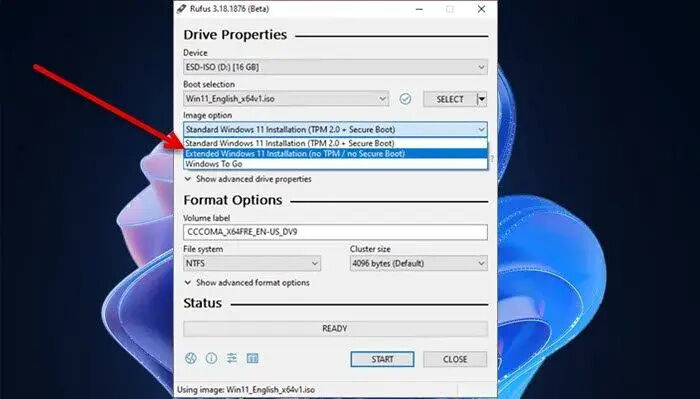Click into the Volume label field
The width and height of the screenshot is (700, 399).
[x=335, y=232]
